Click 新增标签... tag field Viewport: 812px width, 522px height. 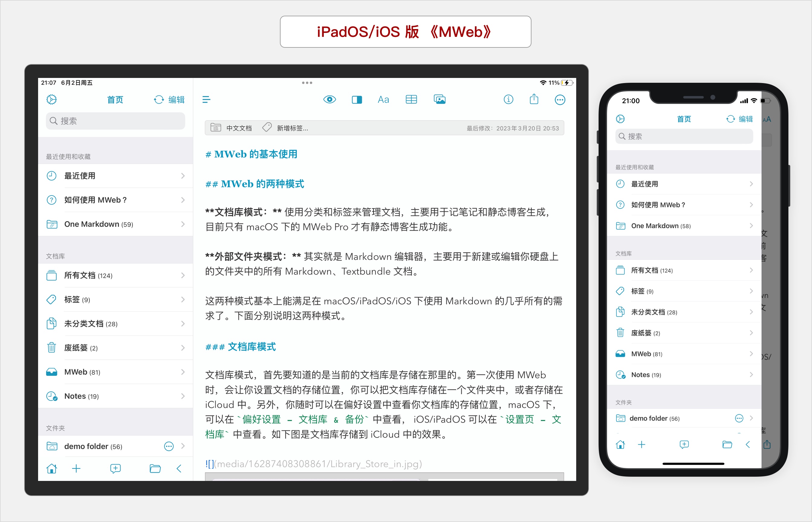click(x=285, y=128)
